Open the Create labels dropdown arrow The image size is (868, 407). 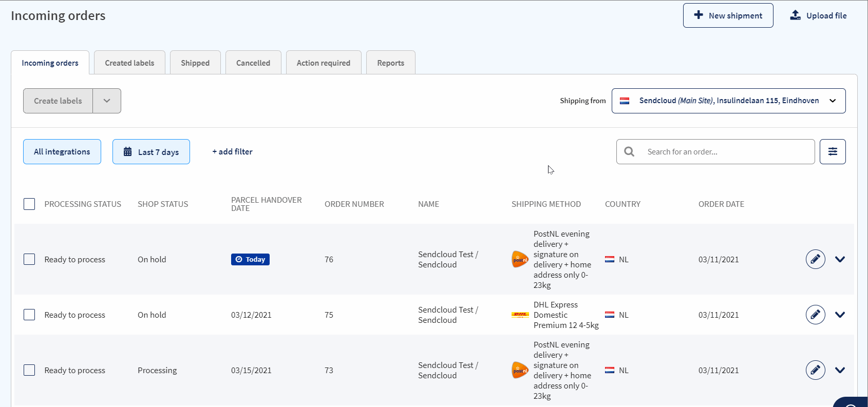(x=107, y=101)
